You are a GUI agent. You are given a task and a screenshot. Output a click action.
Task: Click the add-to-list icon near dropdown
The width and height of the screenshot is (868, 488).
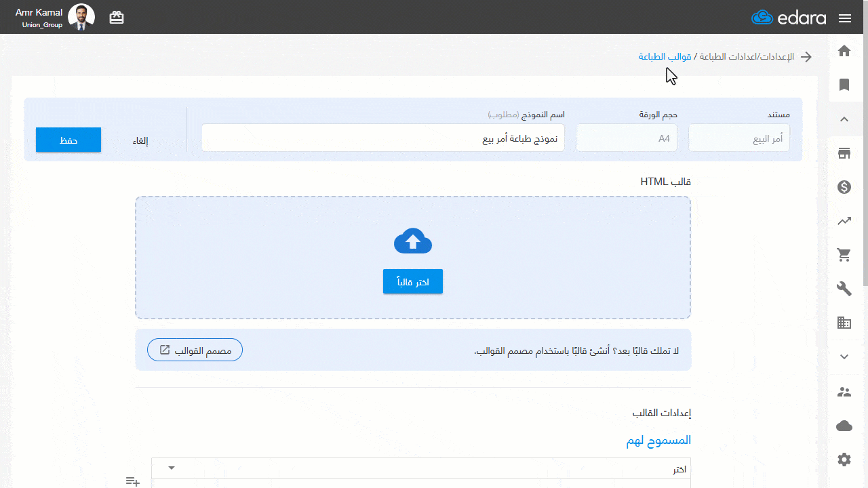click(133, 481)
